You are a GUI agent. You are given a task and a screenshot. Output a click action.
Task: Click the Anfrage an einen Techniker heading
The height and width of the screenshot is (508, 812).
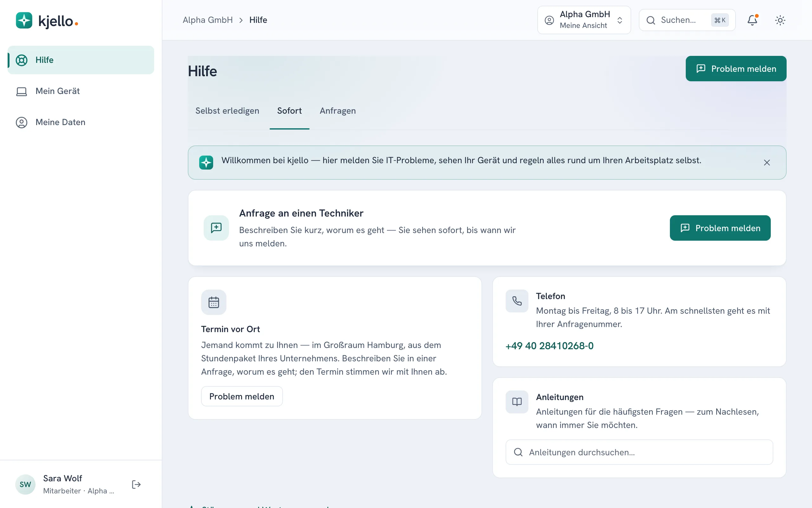(301, 213)
